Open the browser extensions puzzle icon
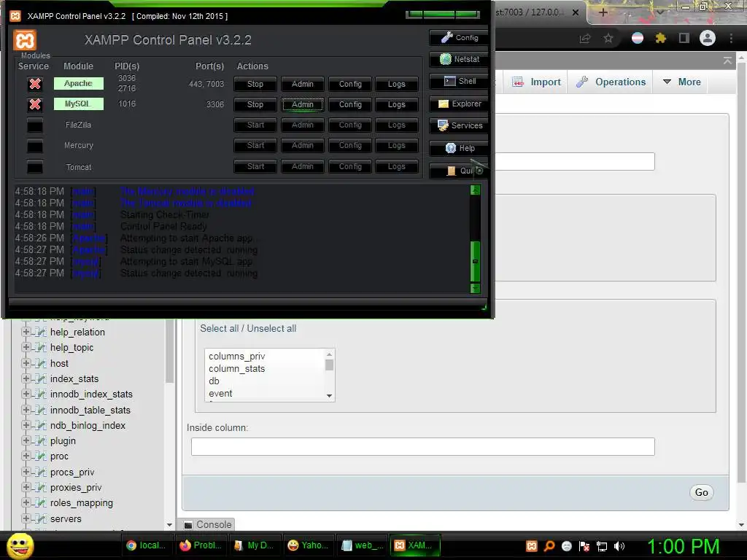 tap(660, 38)
